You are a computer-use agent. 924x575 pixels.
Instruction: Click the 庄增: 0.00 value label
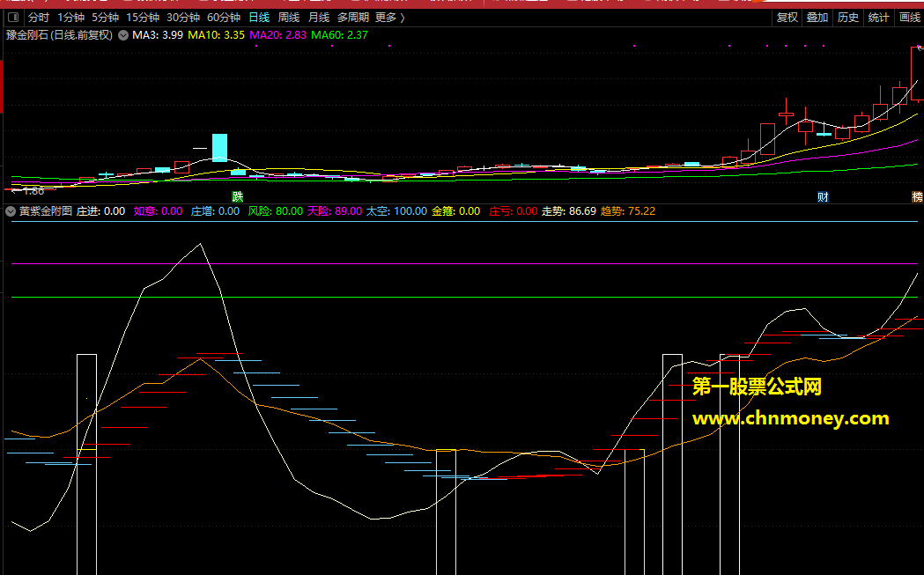(x=215, y=211)
